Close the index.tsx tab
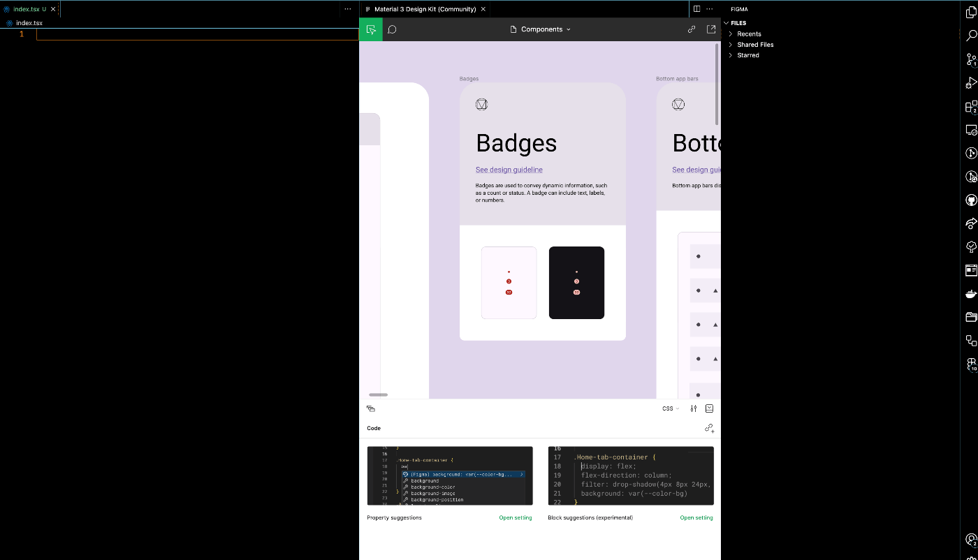This screenshot has height=560, width=978. tap(53, 9)
